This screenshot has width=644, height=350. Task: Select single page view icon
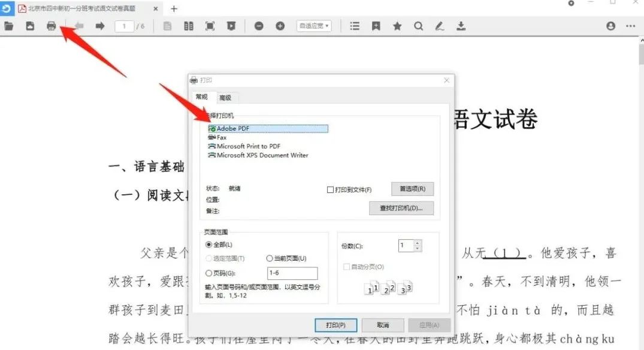167,26
